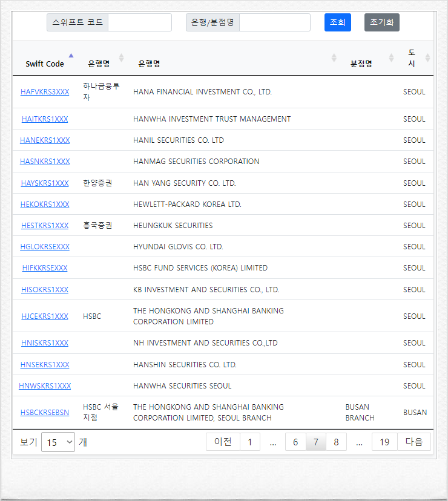
Task: Click BUSAN city cell
Action: pyautogui.click(x=415, y=413)
